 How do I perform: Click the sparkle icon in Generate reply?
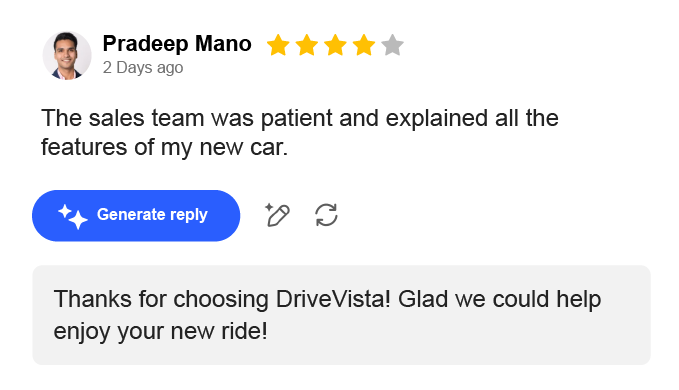click(73, 216)
